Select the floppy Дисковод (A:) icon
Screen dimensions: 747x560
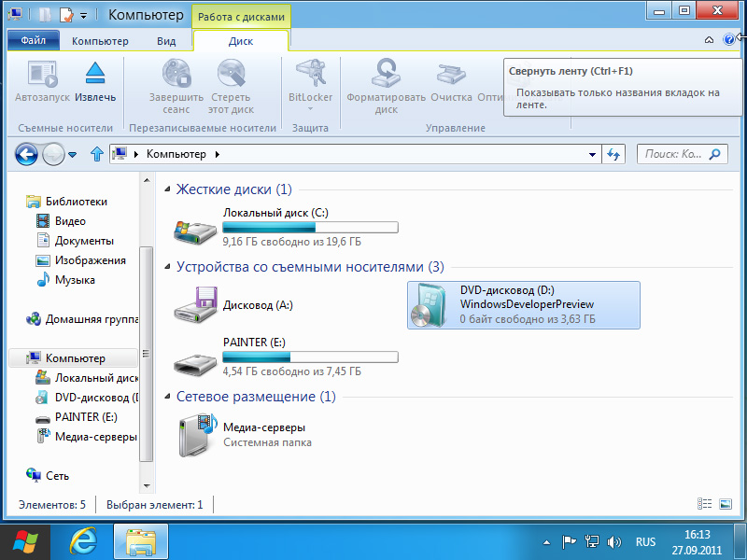pyautogui.click(x=195, y=305)
